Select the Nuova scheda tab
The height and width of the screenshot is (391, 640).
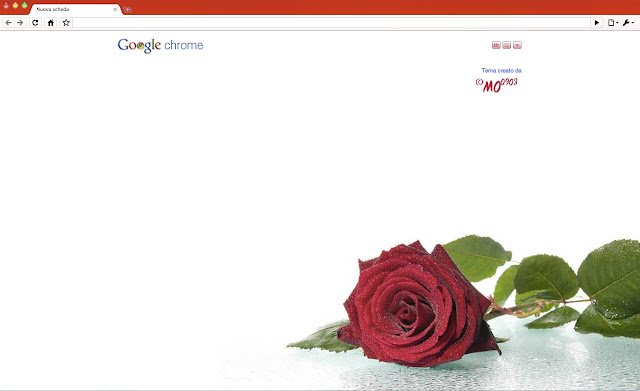76,9
